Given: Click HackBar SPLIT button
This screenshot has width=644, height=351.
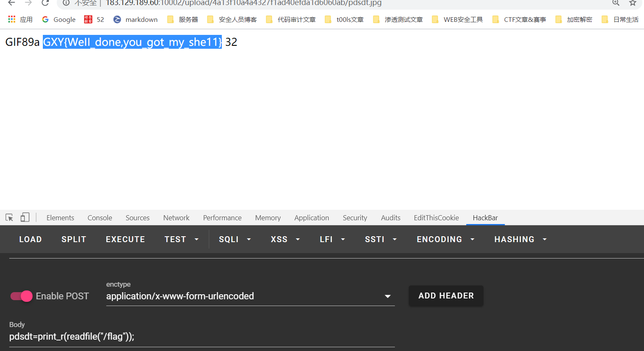Looking at the screenshot, I should click(x=74, y=239).
